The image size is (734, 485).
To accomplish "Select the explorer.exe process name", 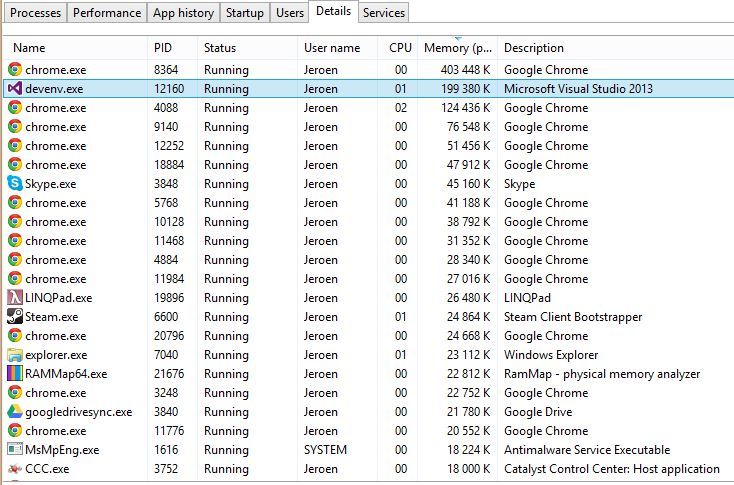I will (56, 355).
